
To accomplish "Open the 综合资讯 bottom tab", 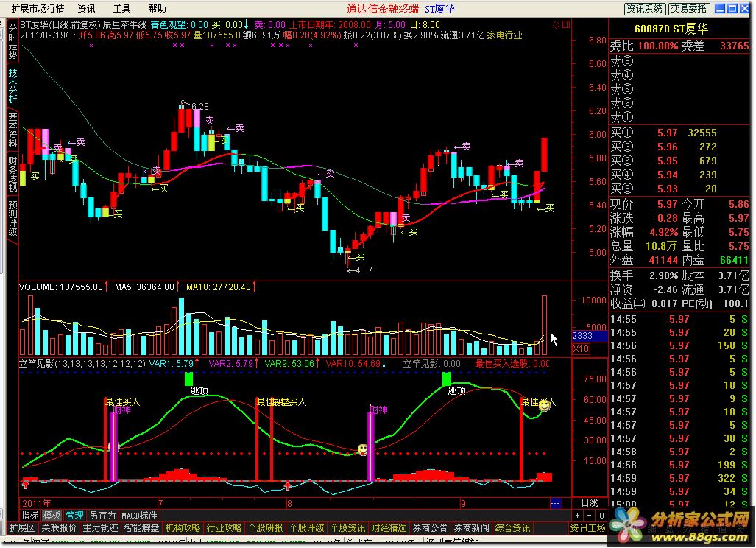I will (512, 528).
